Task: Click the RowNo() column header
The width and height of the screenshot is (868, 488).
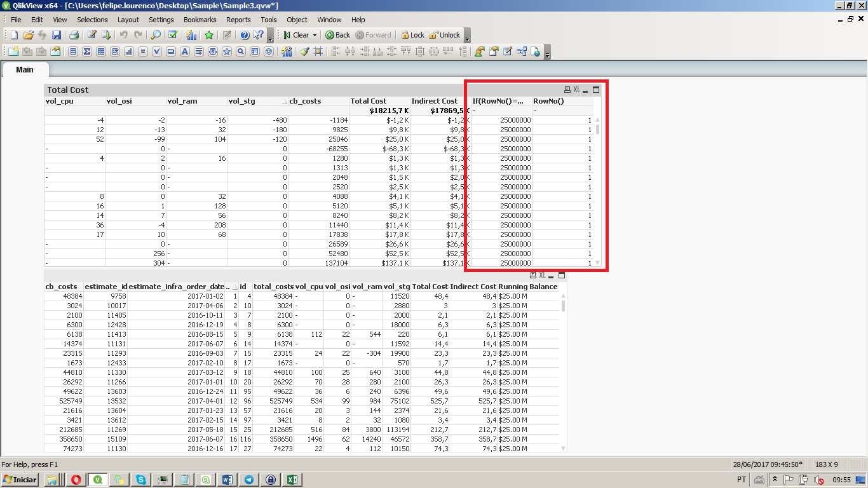Action: click(x=562, y=101)
